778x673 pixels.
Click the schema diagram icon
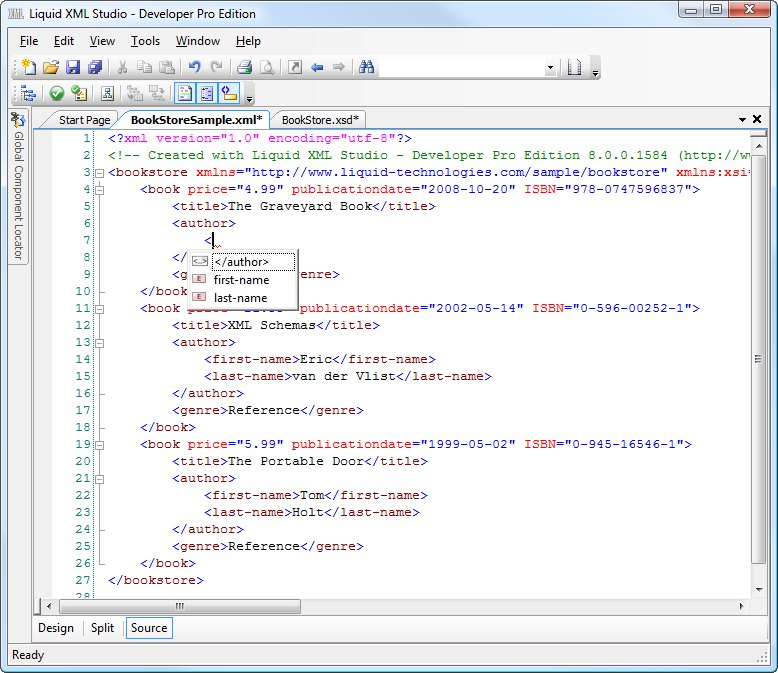(x=107, y=93)
